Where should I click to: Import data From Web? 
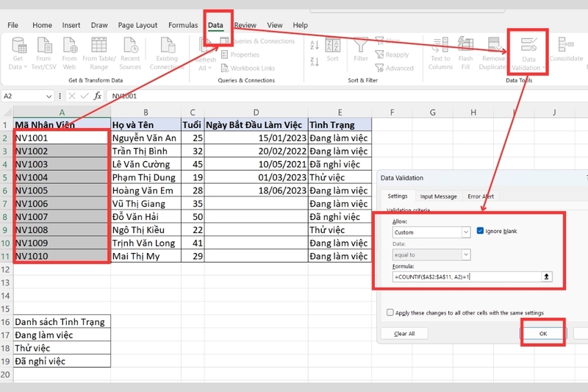(x=69, y=54)
